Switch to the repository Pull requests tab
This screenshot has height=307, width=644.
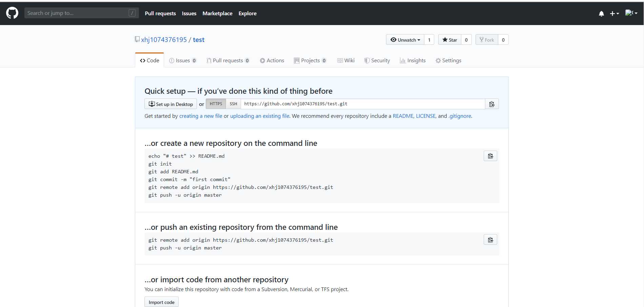[x=228, y=60]
